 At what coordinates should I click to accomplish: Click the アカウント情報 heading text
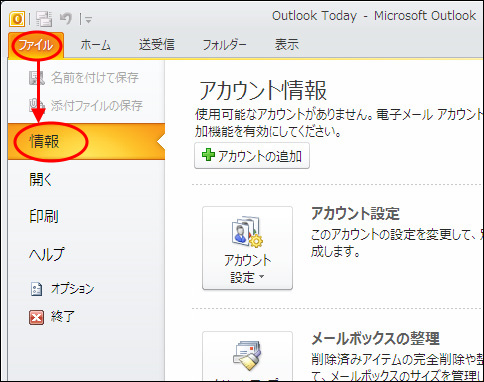pyautogui.click(x=263, y=91)
